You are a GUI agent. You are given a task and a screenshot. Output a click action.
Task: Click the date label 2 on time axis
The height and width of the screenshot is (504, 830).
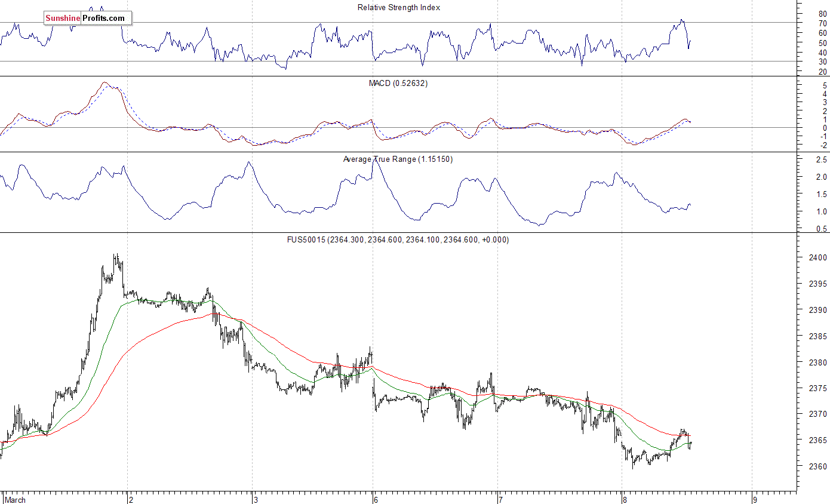click(131, 500)
